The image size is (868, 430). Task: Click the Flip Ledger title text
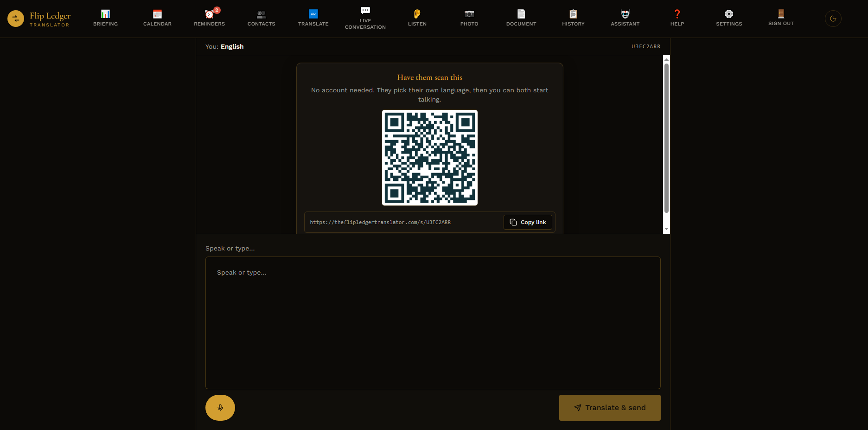(x=50, y=16)
